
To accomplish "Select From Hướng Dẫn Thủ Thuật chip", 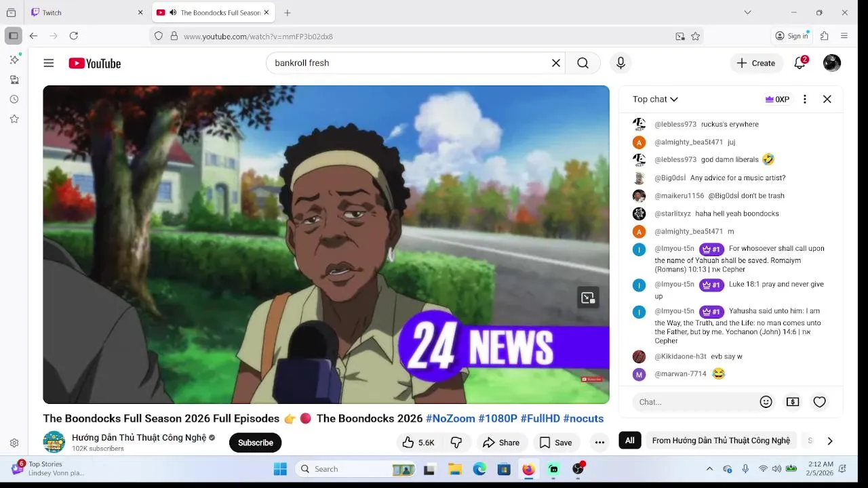I will point(721,441).
